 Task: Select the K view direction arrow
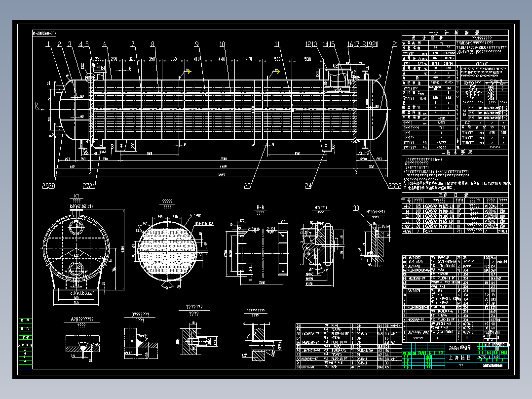[x=39, y=107]
